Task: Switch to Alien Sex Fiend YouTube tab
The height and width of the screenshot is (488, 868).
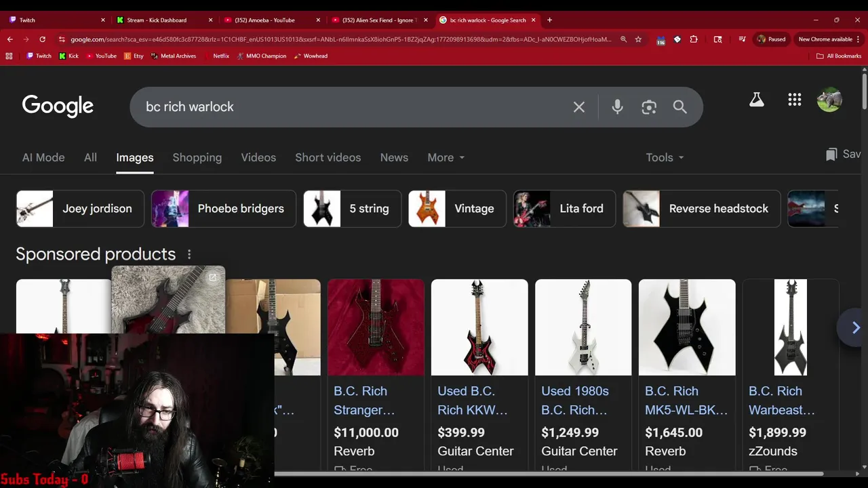Action: (380, 20)
